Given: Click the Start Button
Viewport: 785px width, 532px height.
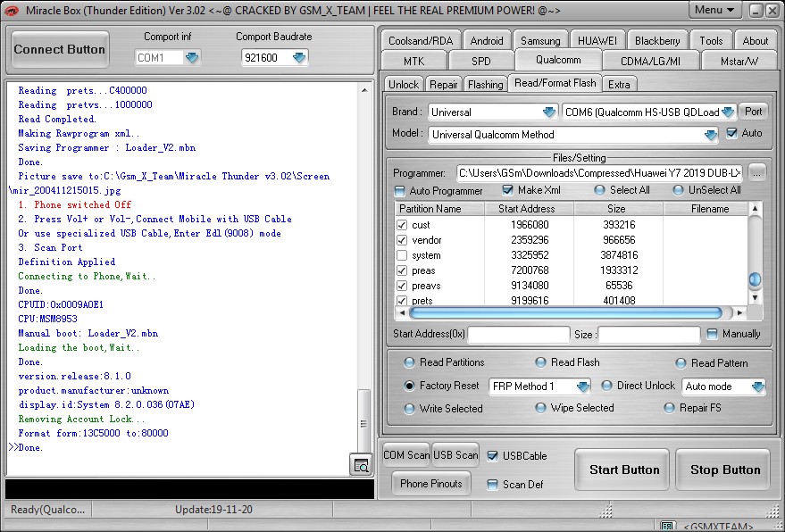Looking at the screenshot, I should [x=623, y=470].
